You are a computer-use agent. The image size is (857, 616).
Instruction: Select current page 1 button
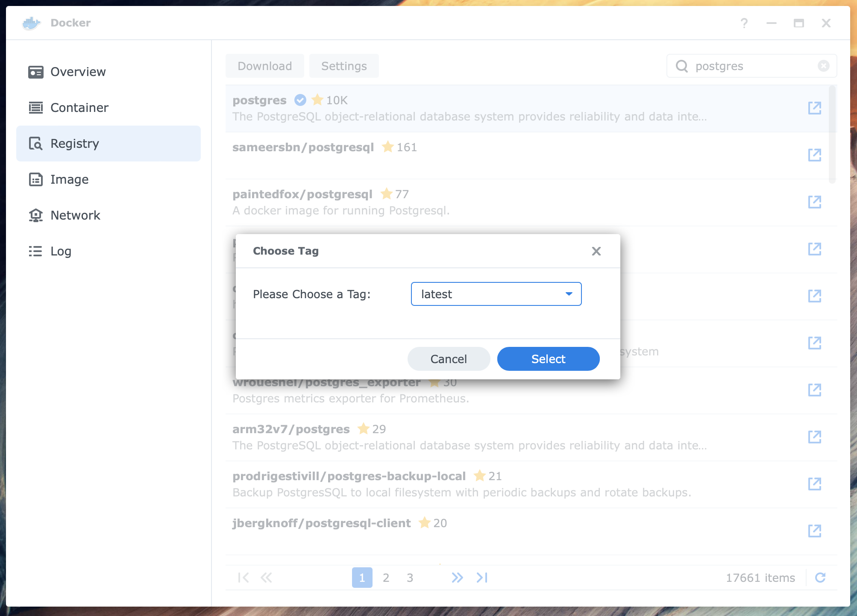coord(362,578)
